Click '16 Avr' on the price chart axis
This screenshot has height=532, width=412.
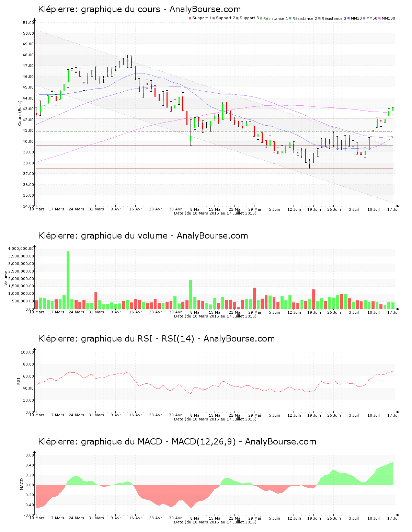click(136, 209)
